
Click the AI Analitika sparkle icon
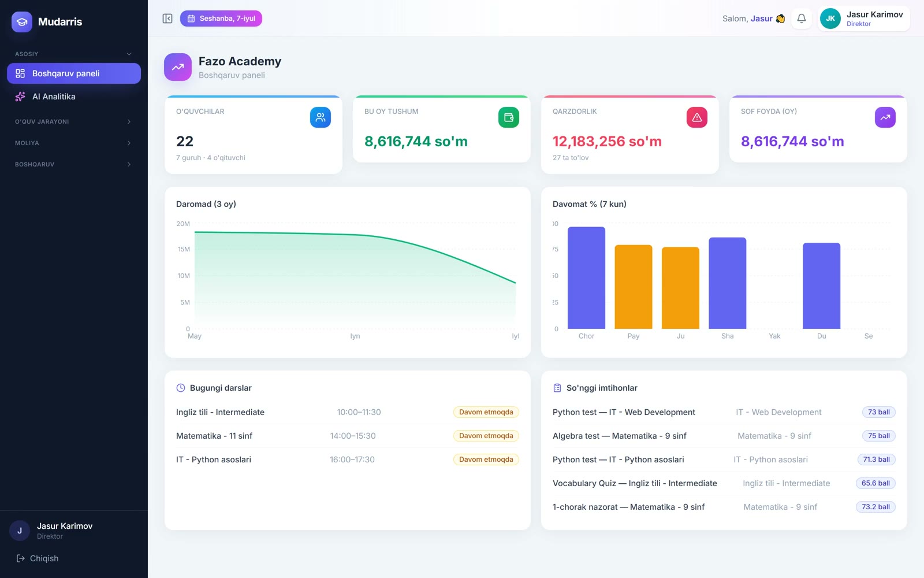(20, 97)
